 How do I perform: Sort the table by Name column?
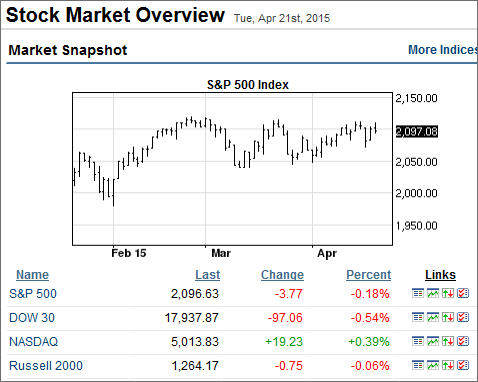coord(32,275)
